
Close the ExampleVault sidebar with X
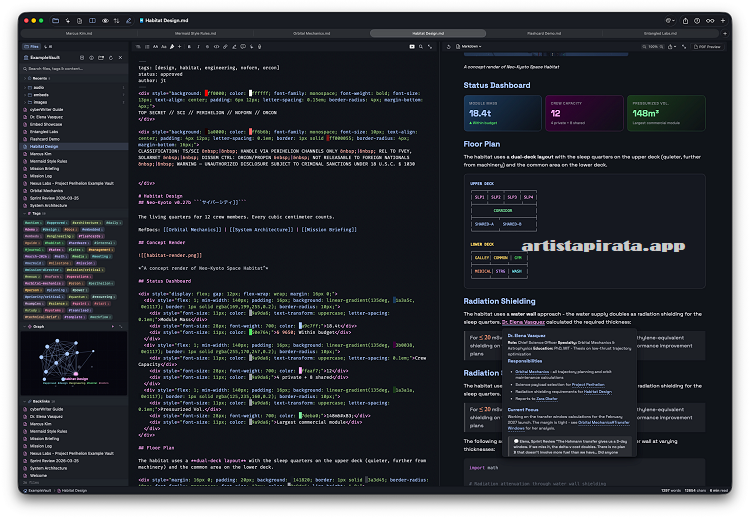coord(121,57)
